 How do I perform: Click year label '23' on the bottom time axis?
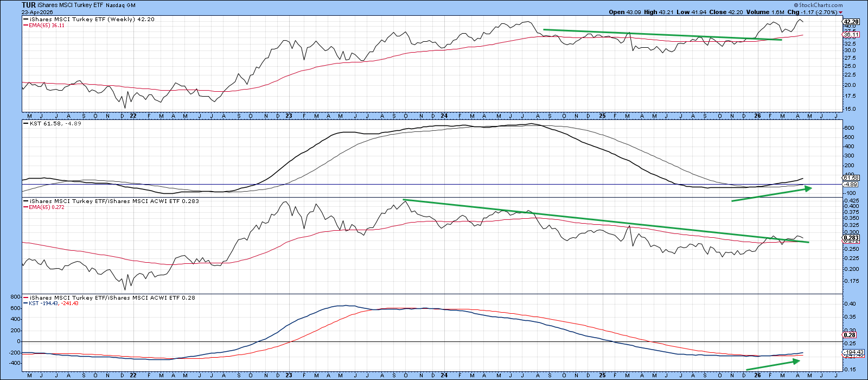[x=289, y=375]
